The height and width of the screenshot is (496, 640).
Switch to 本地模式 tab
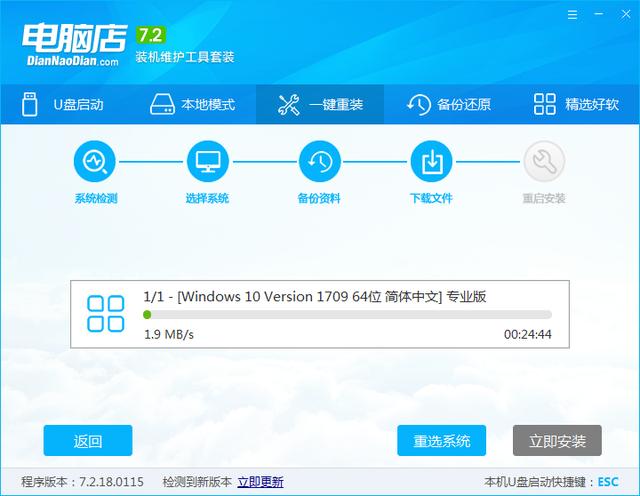click(x=192, y=104)
